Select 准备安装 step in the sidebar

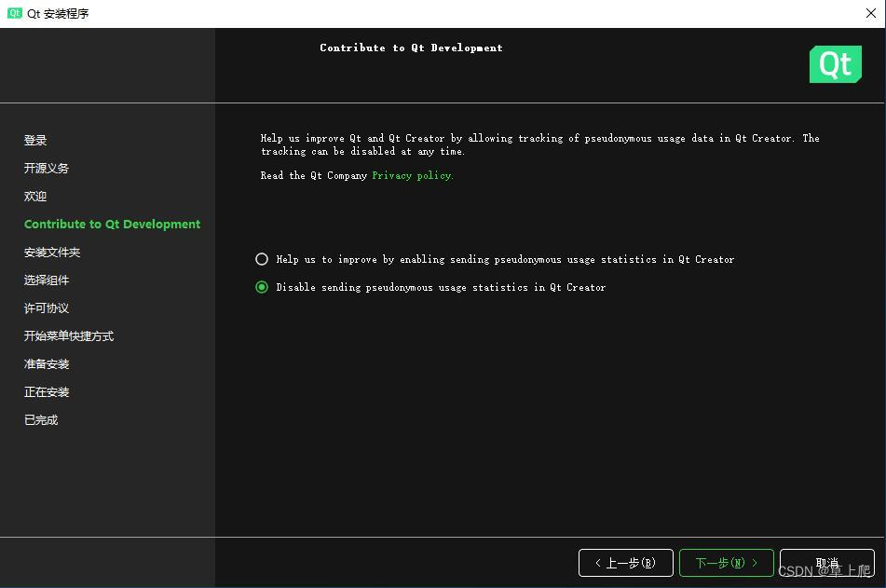46,363
